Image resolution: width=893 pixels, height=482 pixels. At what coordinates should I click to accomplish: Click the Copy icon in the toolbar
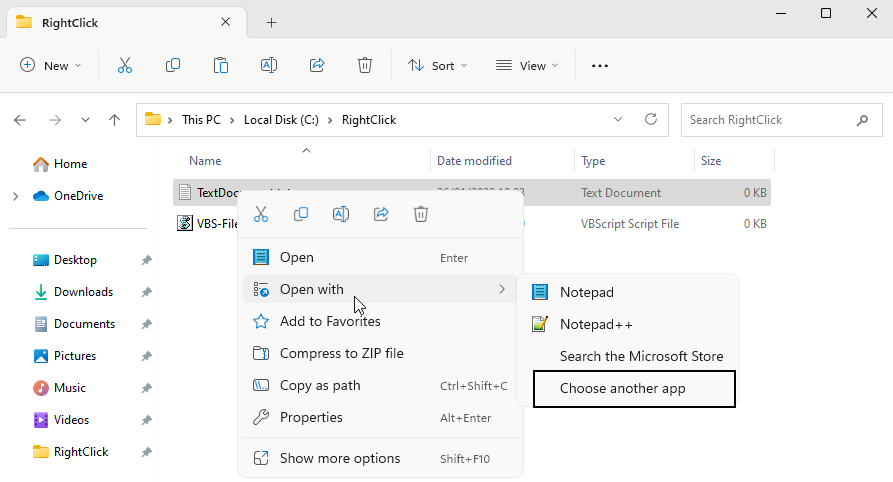173,65
